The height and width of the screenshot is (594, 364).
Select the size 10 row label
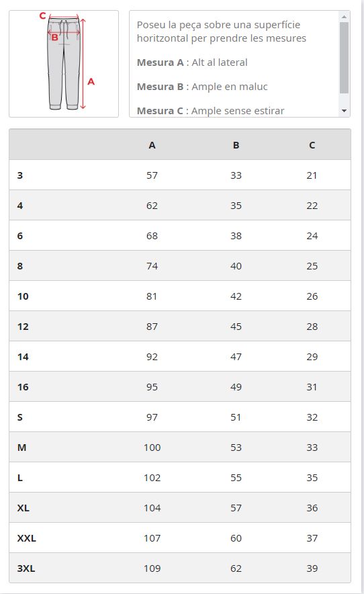coord(23,296)
